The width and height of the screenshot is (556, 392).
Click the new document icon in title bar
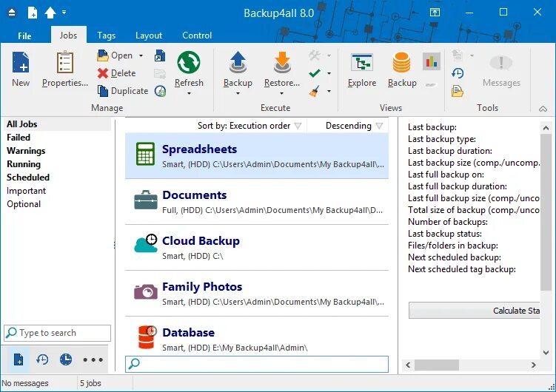[33, 13]
